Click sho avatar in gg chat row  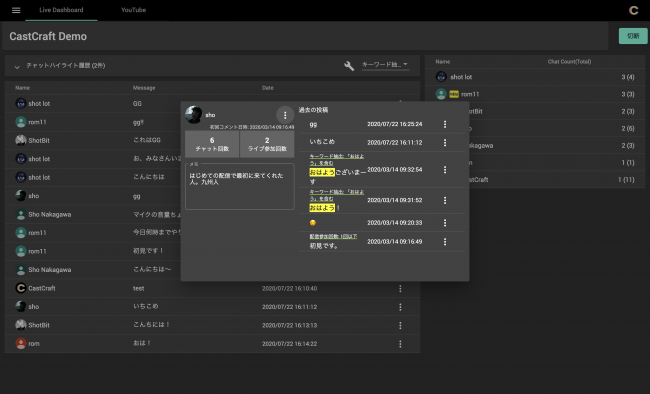tap(21, 196)
